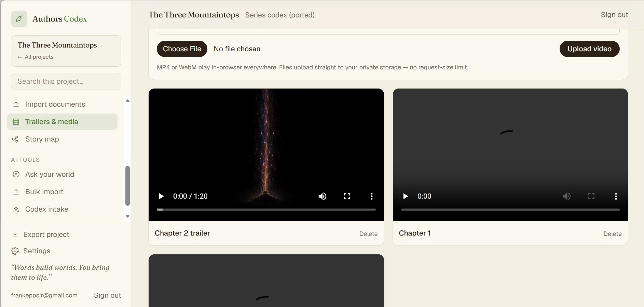644x307 pixels.
Task: Open Codex intake tool
Action: 62,209
